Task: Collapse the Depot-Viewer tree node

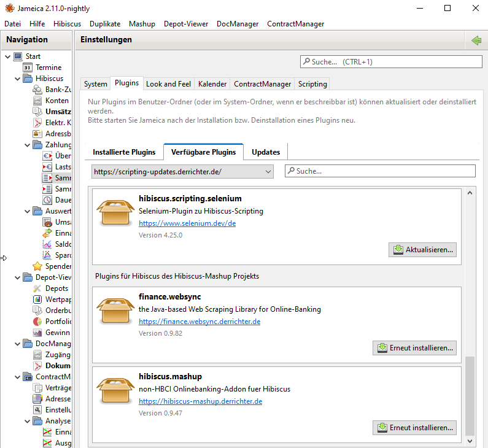Action: click(18, 277)
